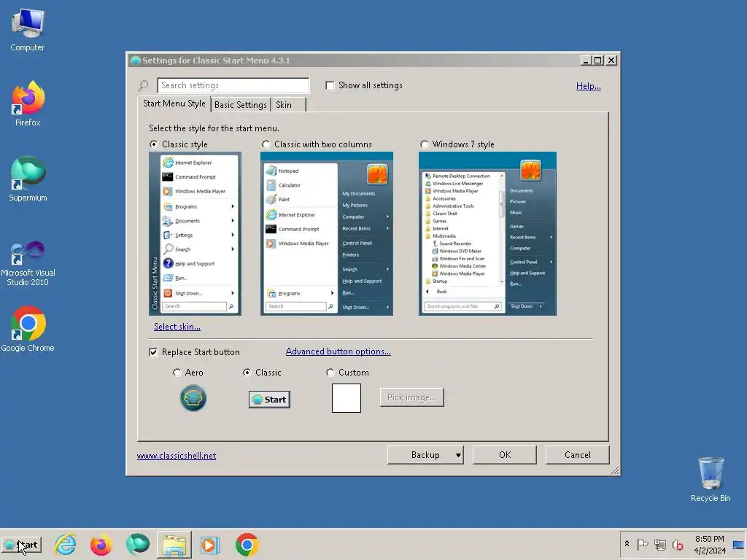Select the Google Chrome desktop shortcut
Image resolution: width=747 pixels, height=560 pixels.
tap(28, 329)
